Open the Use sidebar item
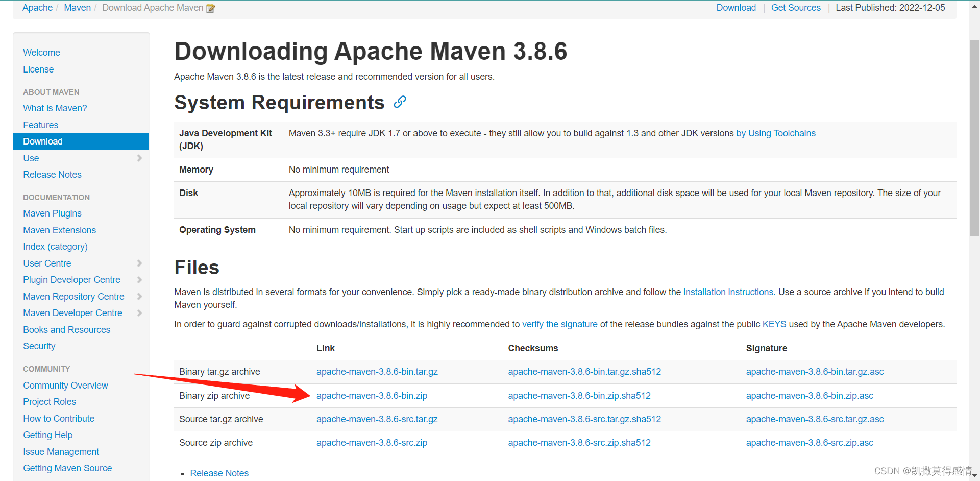Viewport: 980px width, 481px height. pos(31,158)
